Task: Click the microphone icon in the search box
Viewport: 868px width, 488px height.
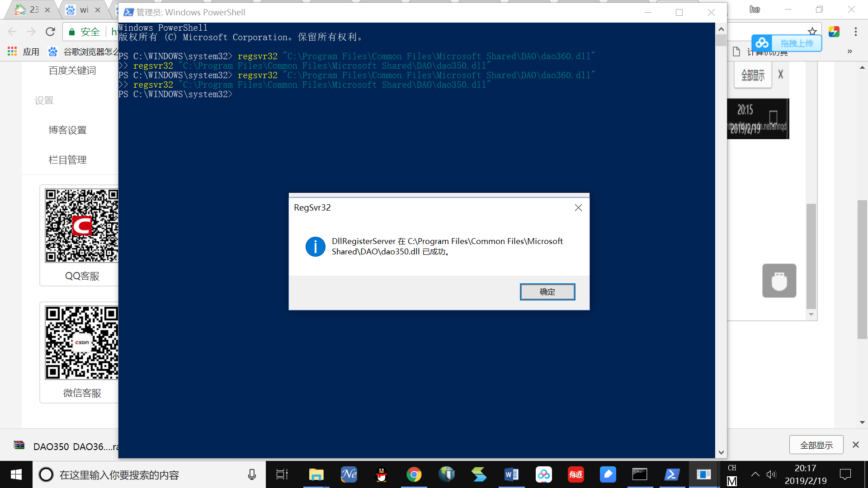Action: click(251, 474)
